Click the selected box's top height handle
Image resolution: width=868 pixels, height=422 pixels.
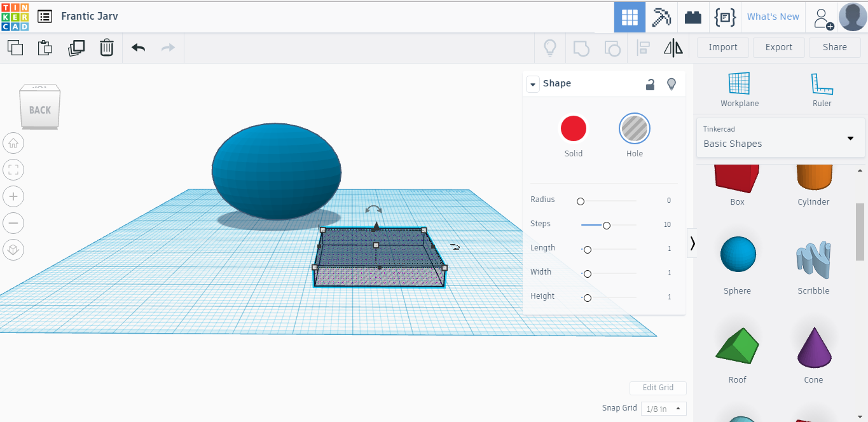376,226
